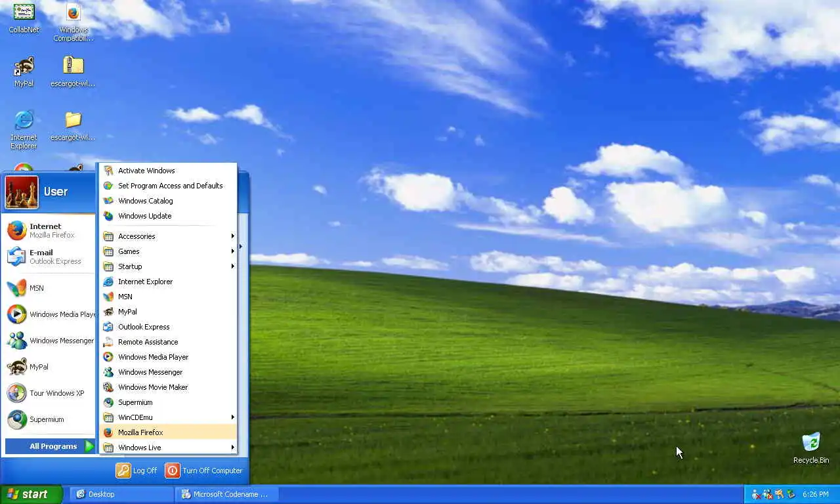Launch Windows Movie Maker
This screenshot has width=840, height=504.
(x=168, y=387)
